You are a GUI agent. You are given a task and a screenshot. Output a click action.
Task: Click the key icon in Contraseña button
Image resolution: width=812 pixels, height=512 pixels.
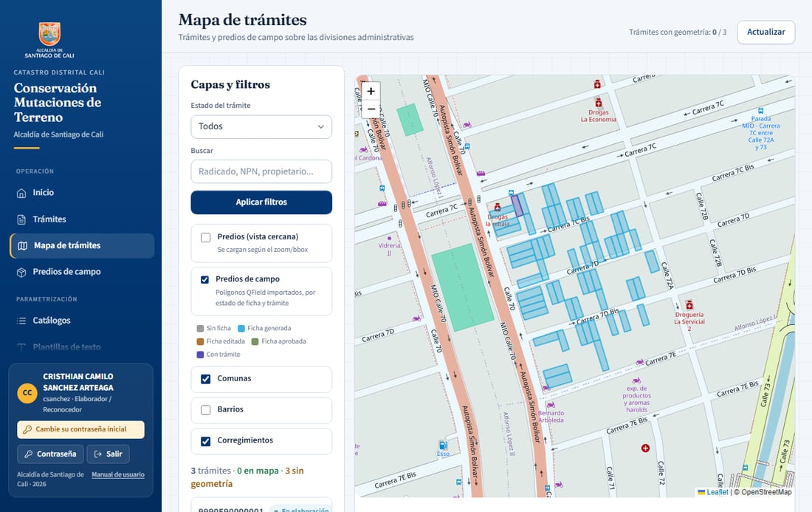coord(29,454)
